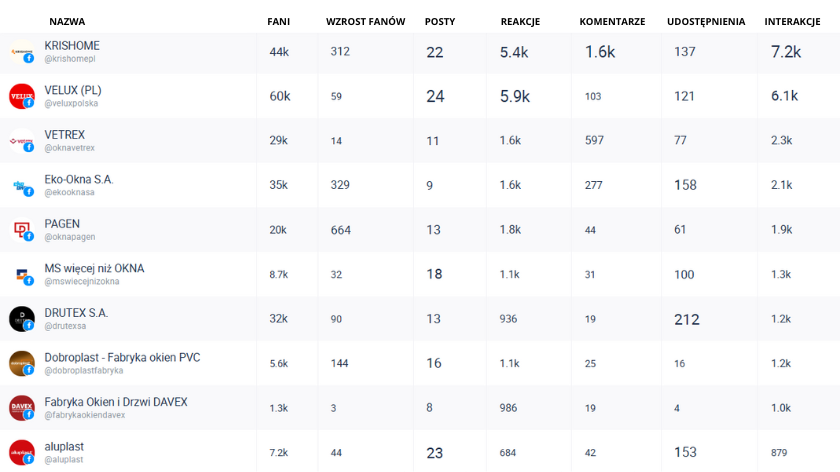
Task: Sort table by REAKCJE header
Action: [520, 21]
